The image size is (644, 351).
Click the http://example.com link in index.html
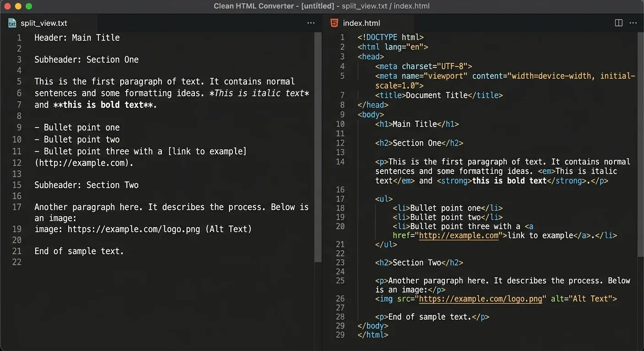pyautogui.click(x=459, y=236)
